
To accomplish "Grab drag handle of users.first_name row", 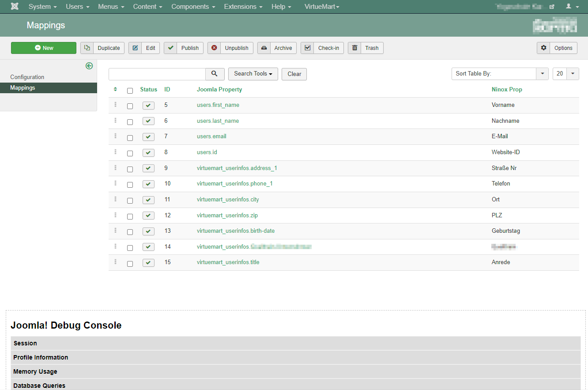I will point(115,105).
